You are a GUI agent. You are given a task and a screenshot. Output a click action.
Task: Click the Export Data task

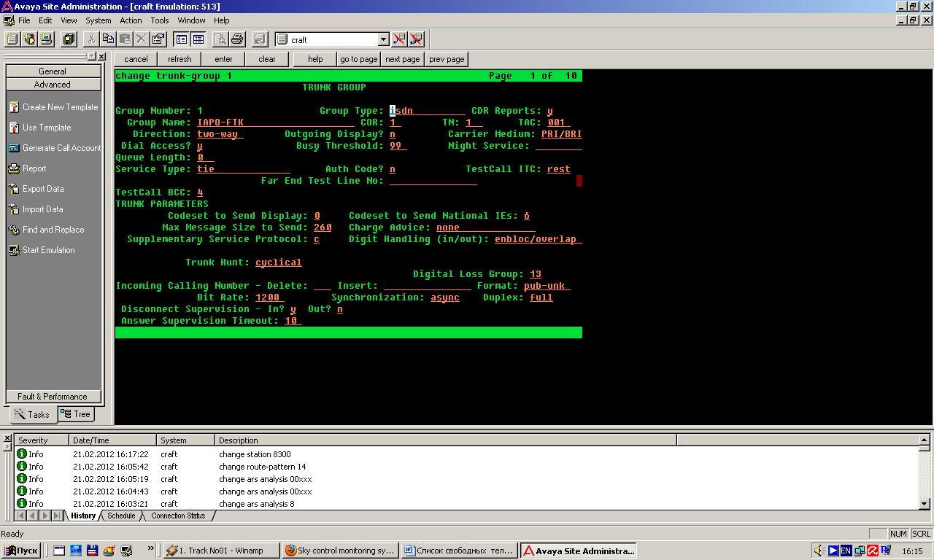(x=43, y=189)
